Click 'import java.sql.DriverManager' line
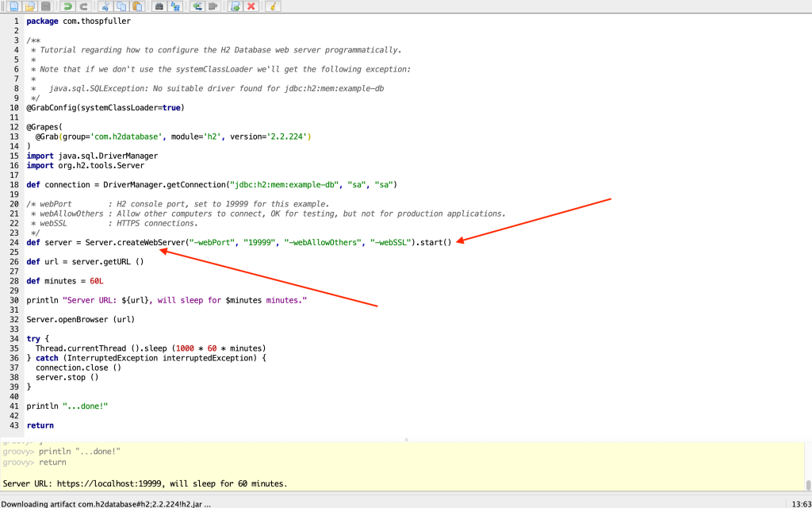The image size is (812, 508). click(92, 156)
